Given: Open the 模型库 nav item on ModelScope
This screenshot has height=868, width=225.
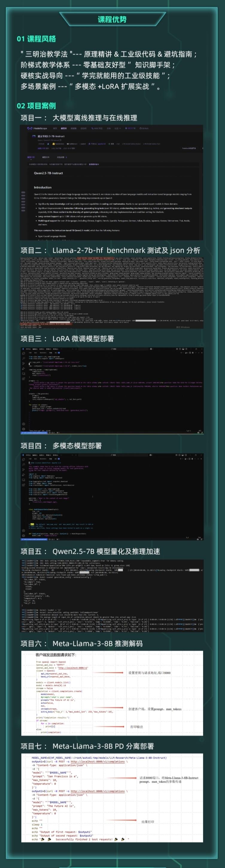Looking at the screenshot, I should [x=64, y=128].
